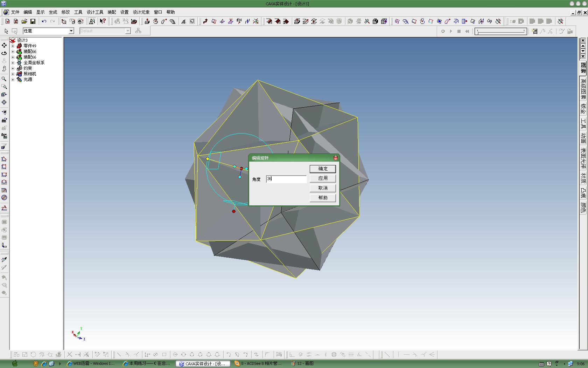588x368 pixels.
Task: Switch to 12 - 画图 taskbar window
Action: 302,364
